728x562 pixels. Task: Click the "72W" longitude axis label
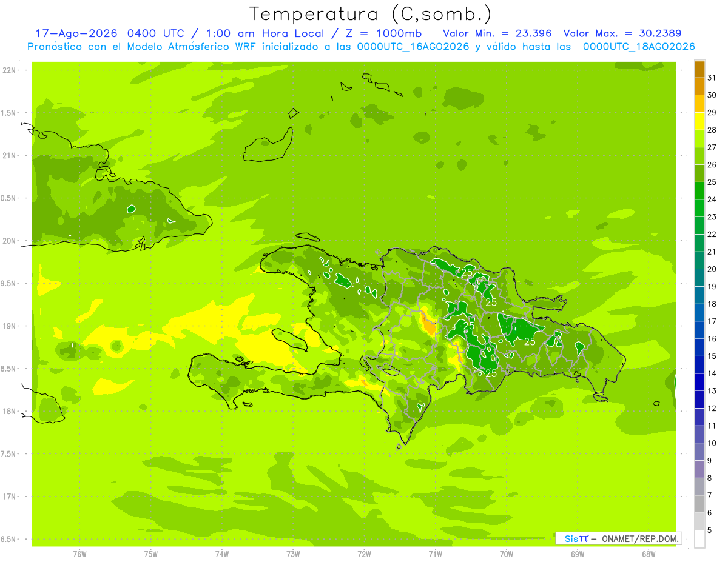(364, 554)
